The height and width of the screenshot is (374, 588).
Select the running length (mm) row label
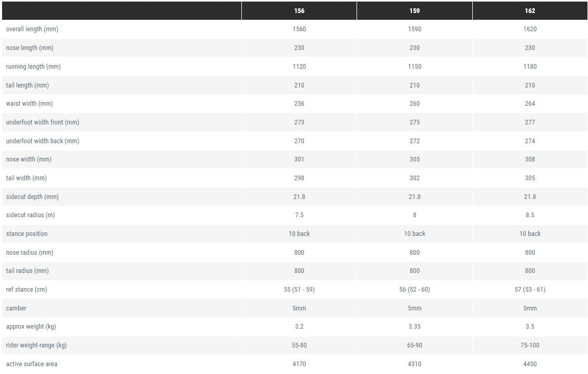[x=33, y=67]
